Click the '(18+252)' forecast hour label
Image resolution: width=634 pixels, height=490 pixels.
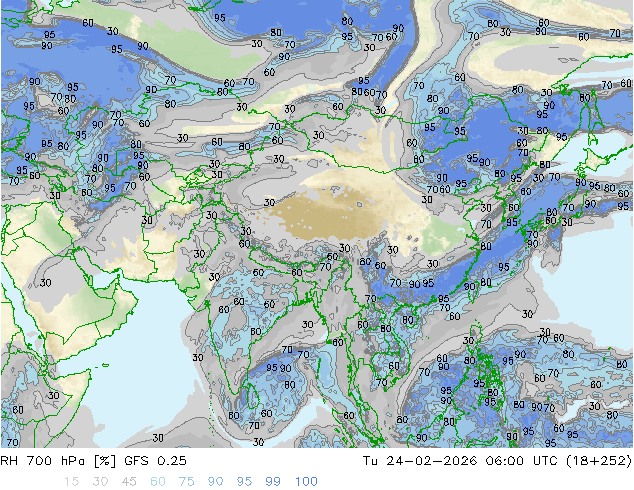(598, 460)
